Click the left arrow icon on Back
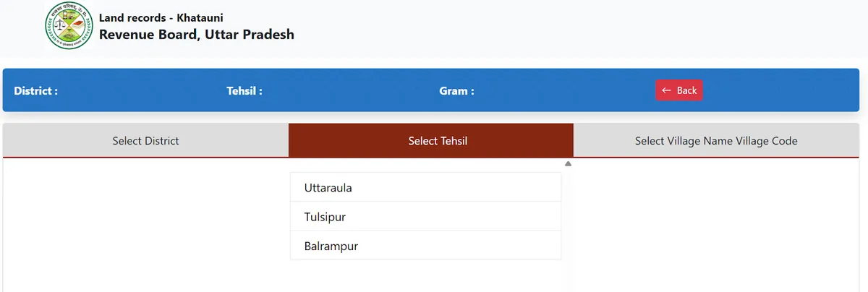The width and height of the screenshot is (868, 292). (x=666, y=90)
